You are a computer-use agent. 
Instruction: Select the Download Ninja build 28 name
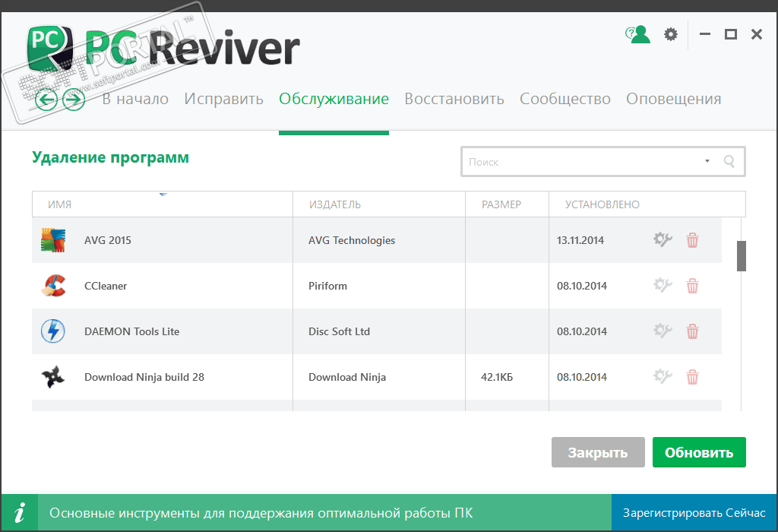click(x=144, y=377)
